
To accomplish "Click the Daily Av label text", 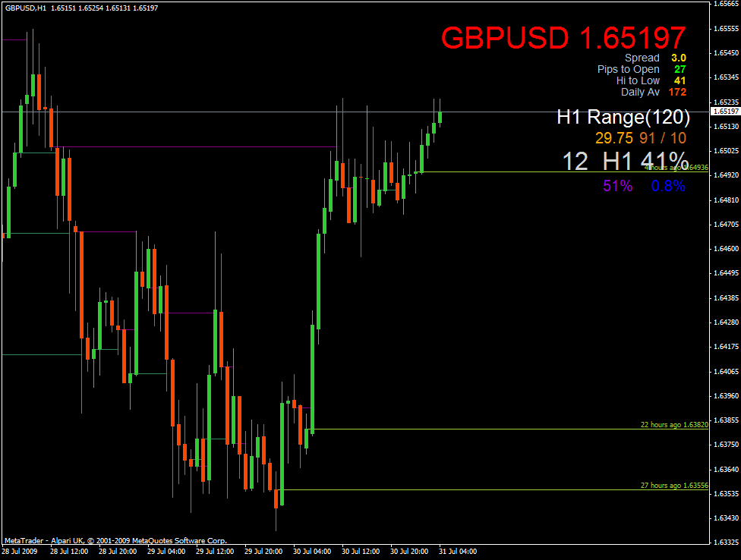I will (x=640, y=92).
